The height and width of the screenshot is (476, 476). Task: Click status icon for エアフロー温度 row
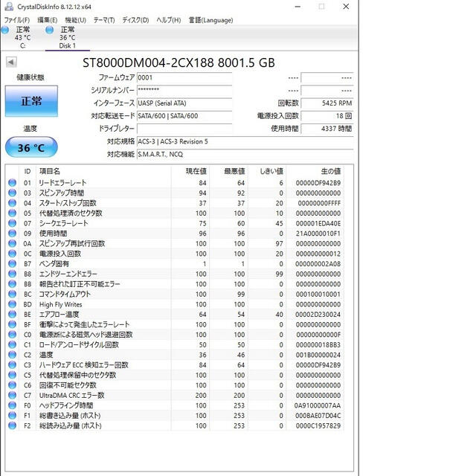[x=12, y=314]
